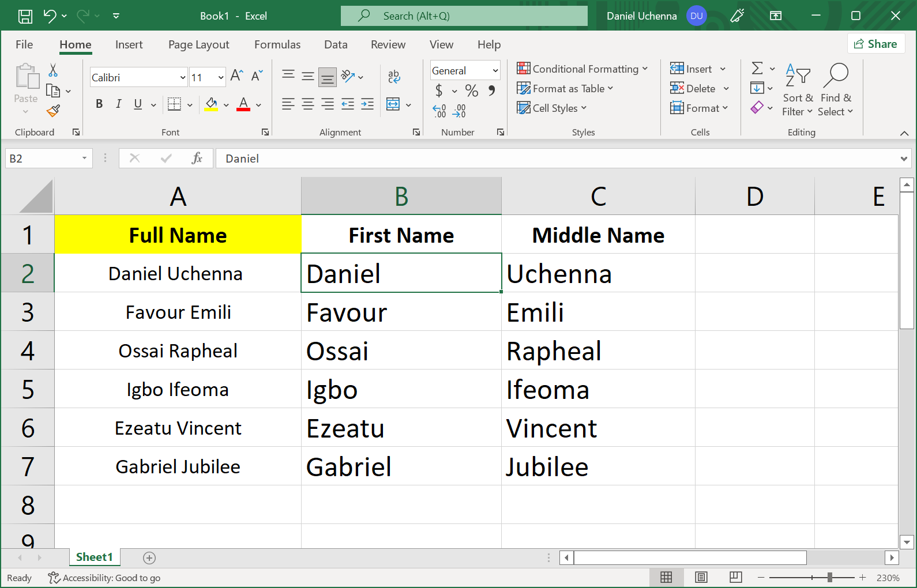Click the Wrap Text icon
Screen dimensions: 917x588
(x=394, y=76)
